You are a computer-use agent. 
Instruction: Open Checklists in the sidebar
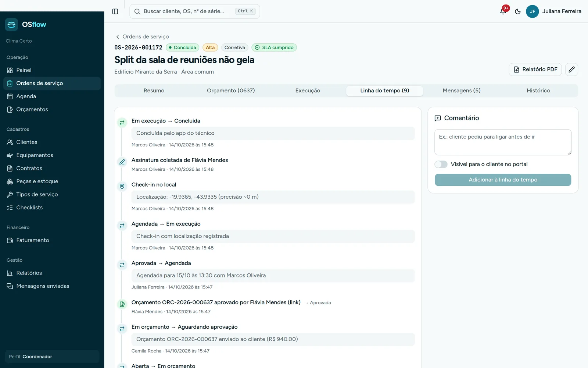click(52, 208)
